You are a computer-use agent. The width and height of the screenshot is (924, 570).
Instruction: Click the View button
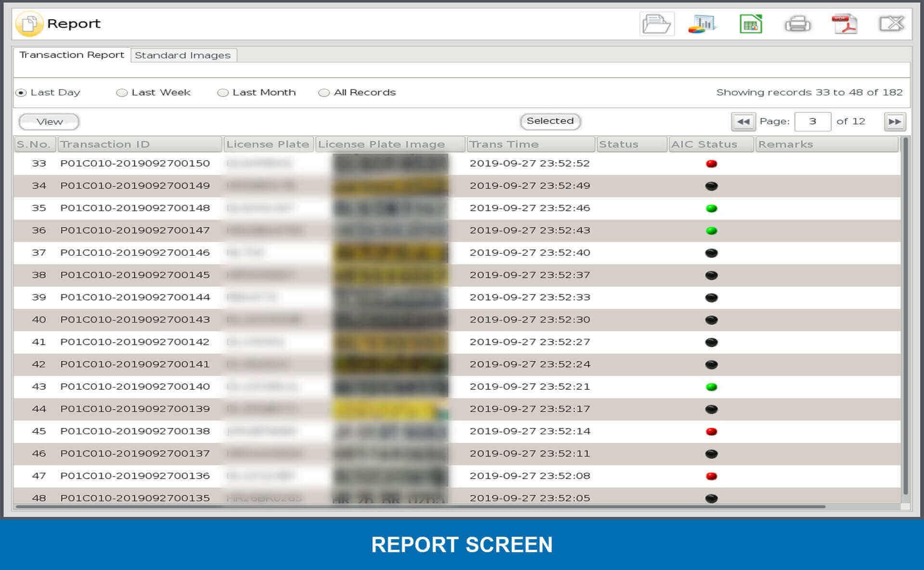[x=49, y=122]
